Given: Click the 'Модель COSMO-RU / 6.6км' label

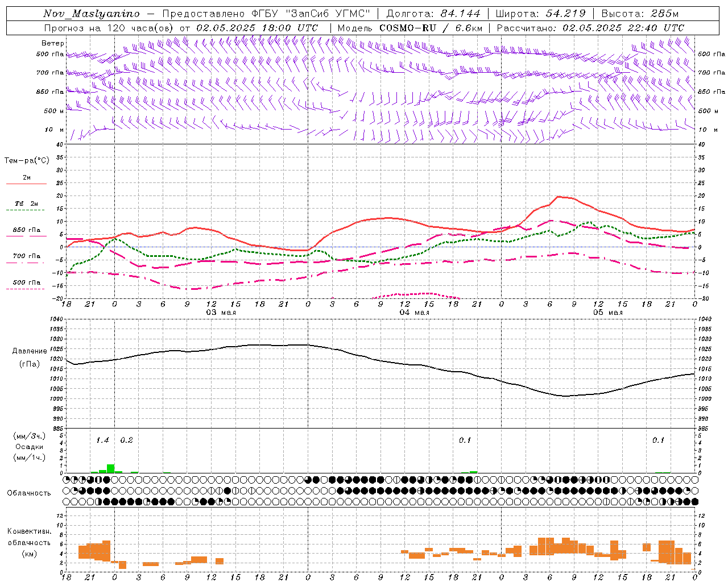Looking at the screenshot, I should pos(410,28).
